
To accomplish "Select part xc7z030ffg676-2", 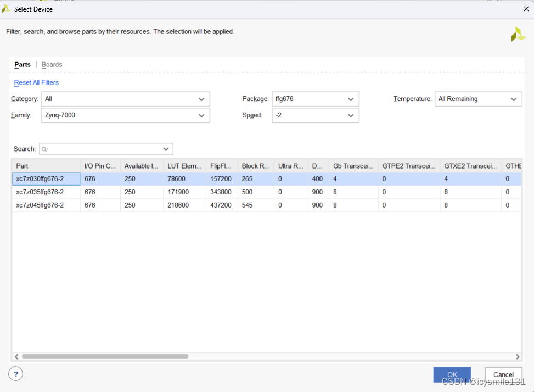I will coord(46,179).
